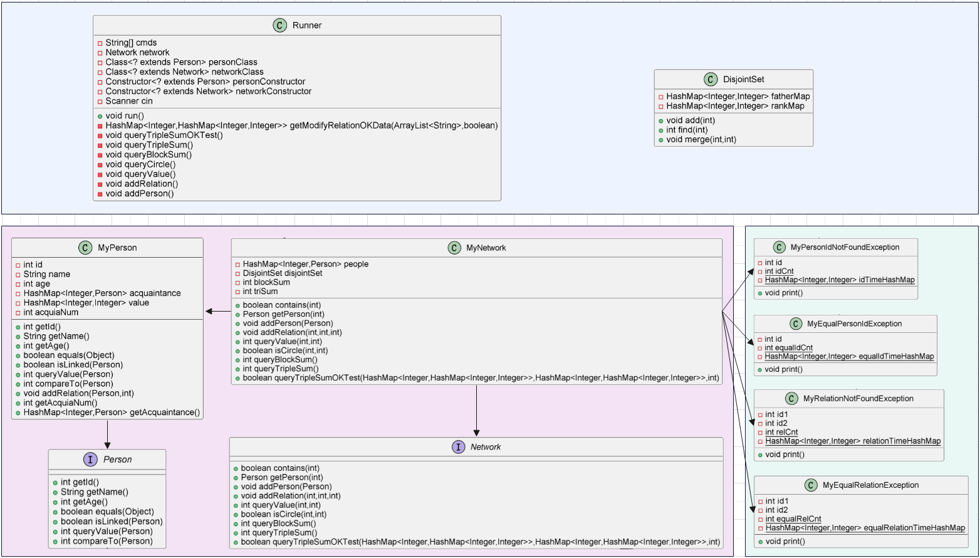The width and height of the screenshot is (980, 558).
Task: Click 'relationTimeHashMap' static field
Action: point(853,441)
